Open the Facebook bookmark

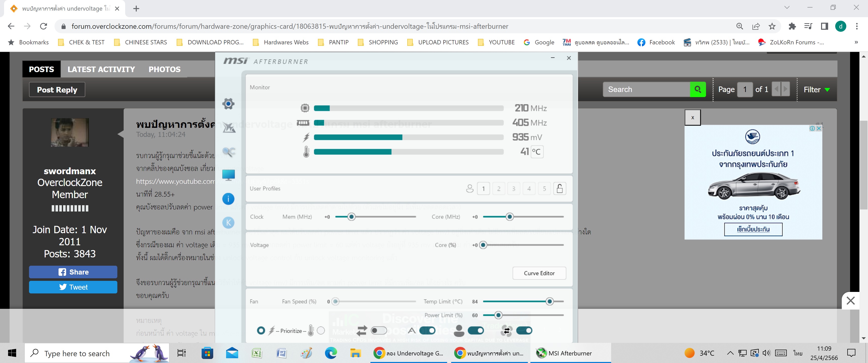coord(656,42)
